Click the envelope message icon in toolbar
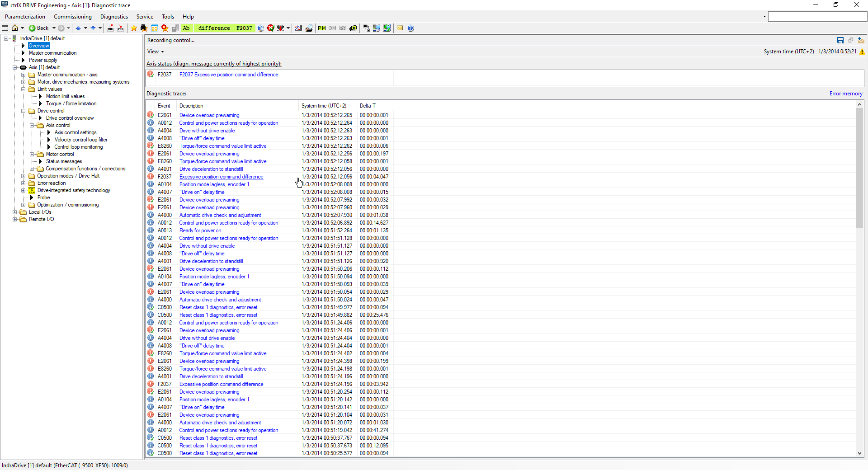This screenshot has width=868, height=470. (400, 28)
